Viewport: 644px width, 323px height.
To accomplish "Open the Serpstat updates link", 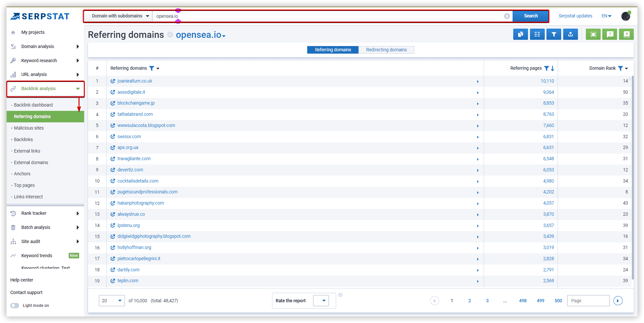I will click(x=575, y=16).
